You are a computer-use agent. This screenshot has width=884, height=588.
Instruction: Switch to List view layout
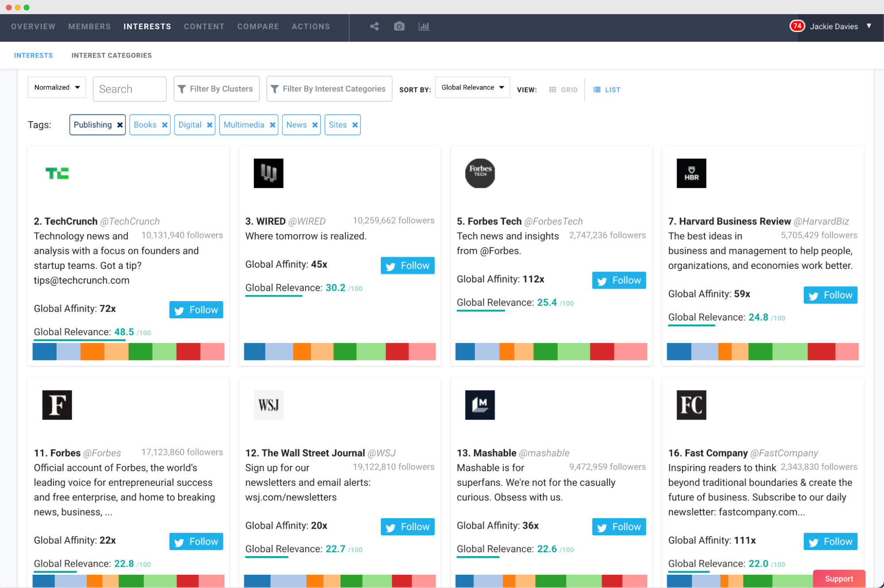coord(605,89)
